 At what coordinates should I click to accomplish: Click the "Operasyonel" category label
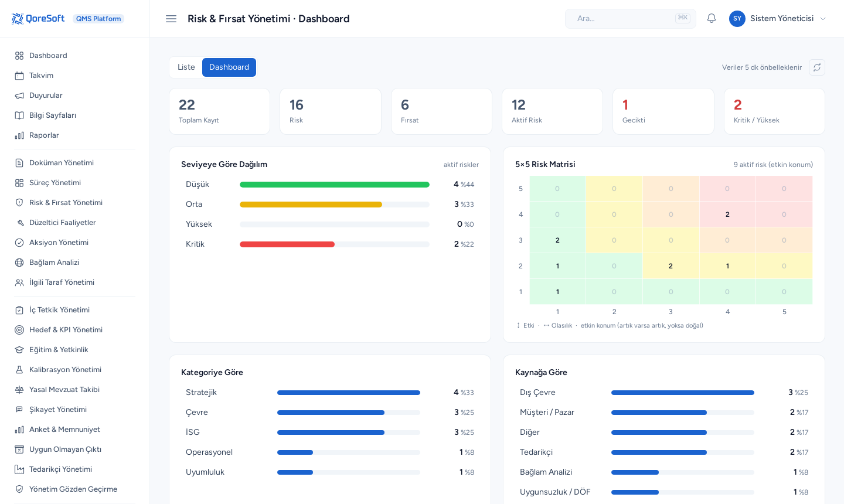(x=209, y=452)
